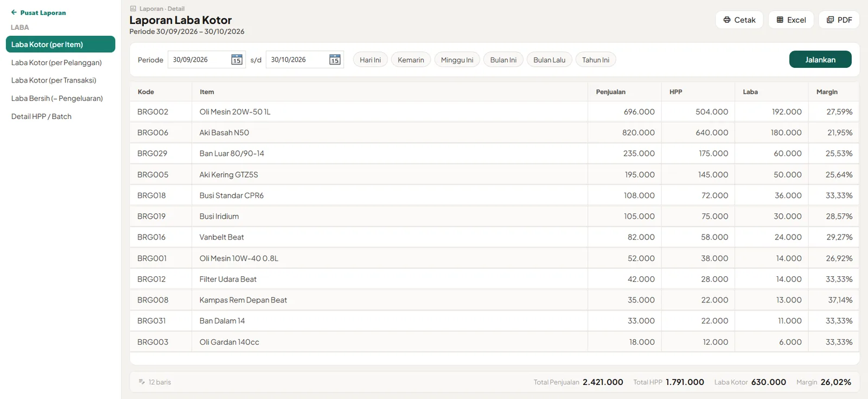Click the report icon in Laporan breadcrumb
Screen dimensions: 868x399
(133, 9)
